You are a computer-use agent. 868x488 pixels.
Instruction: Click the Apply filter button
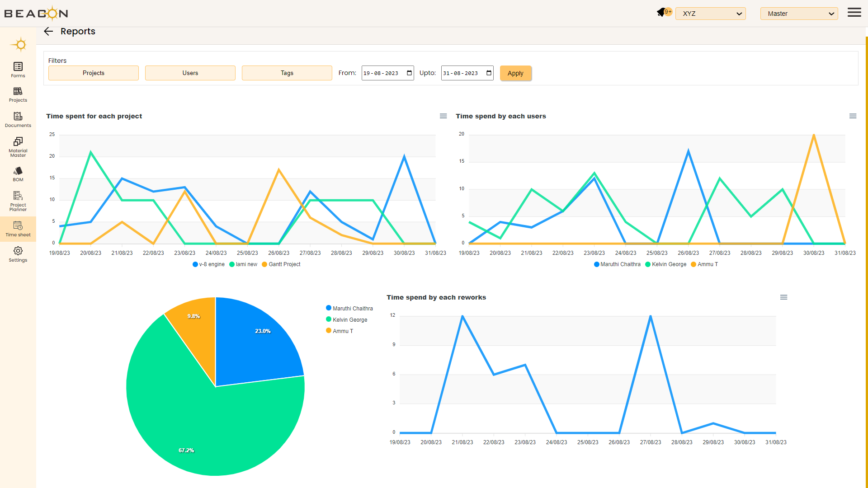tap(515, 73)
